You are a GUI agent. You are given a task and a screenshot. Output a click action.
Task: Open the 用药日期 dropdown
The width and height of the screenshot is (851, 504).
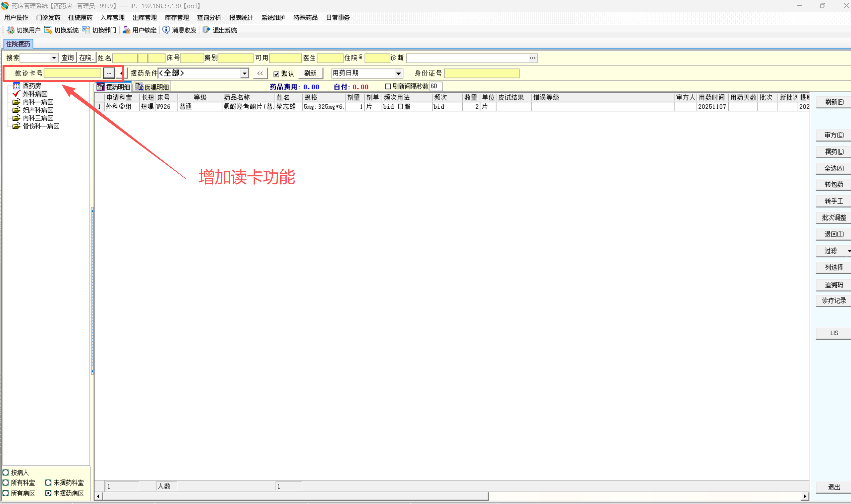(x=398, y=73)
